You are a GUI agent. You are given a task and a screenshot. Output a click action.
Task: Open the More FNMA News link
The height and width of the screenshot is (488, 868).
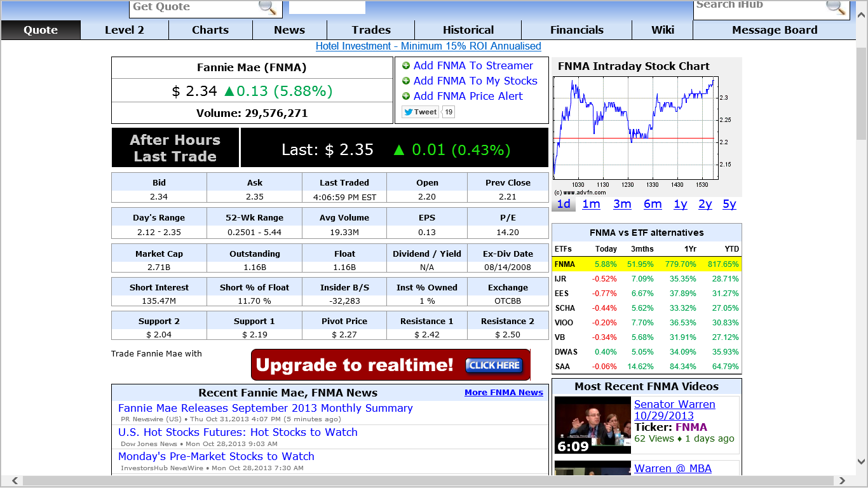coord(504,393)
